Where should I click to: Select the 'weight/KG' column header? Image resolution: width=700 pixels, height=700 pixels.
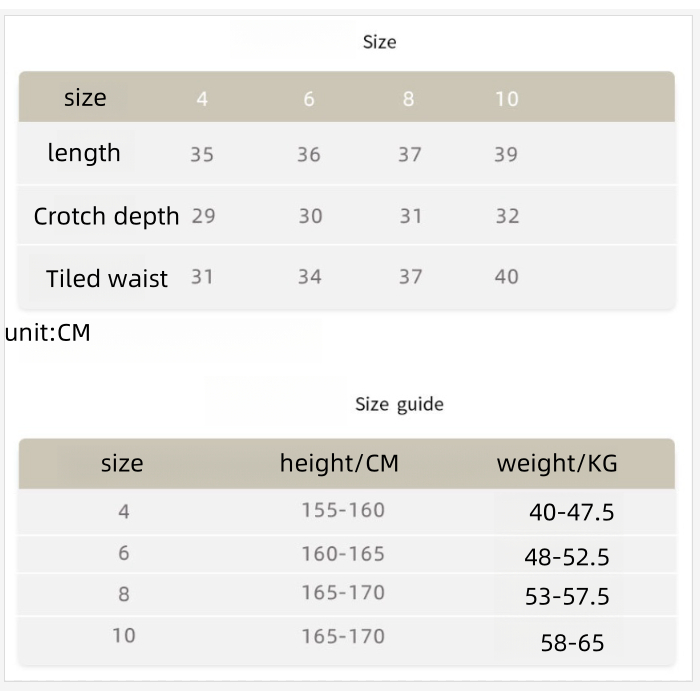point(557,463)
